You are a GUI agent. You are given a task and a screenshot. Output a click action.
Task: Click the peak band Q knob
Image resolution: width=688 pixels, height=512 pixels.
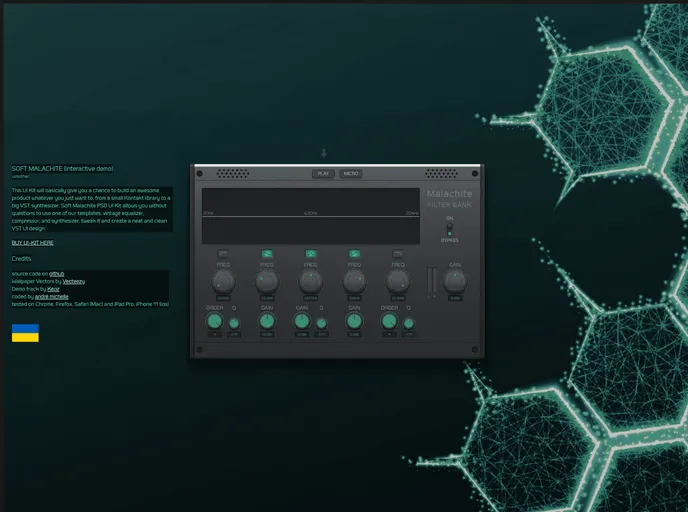coord(322,323)
